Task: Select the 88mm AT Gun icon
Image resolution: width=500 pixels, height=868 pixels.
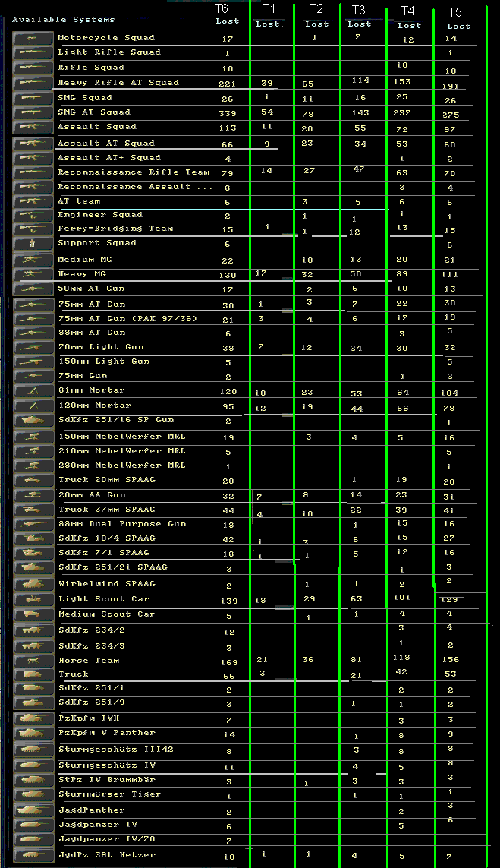Action: 33,333
